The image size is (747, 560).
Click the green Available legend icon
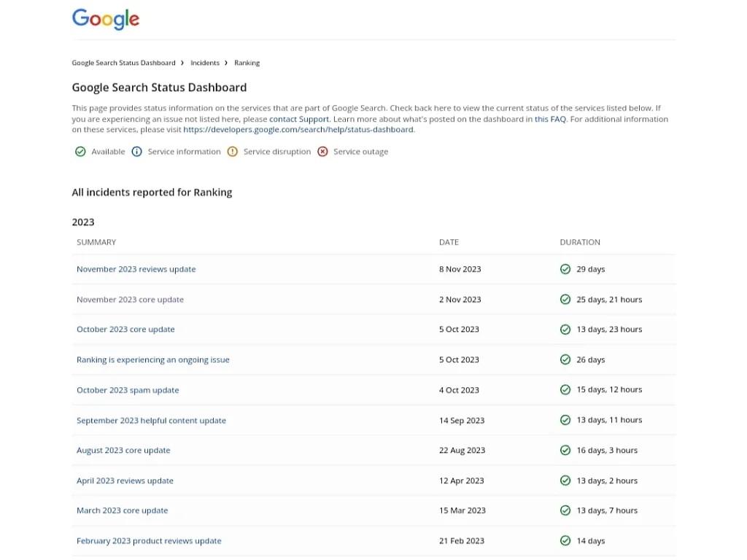pyautogui.click(x=80, y=152)
